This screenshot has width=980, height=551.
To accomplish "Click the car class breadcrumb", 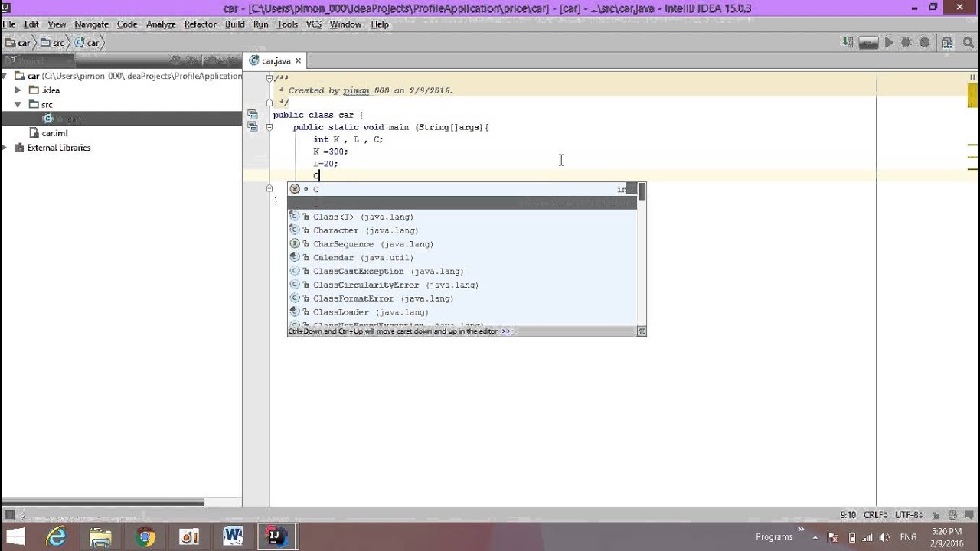I will 87,43.
